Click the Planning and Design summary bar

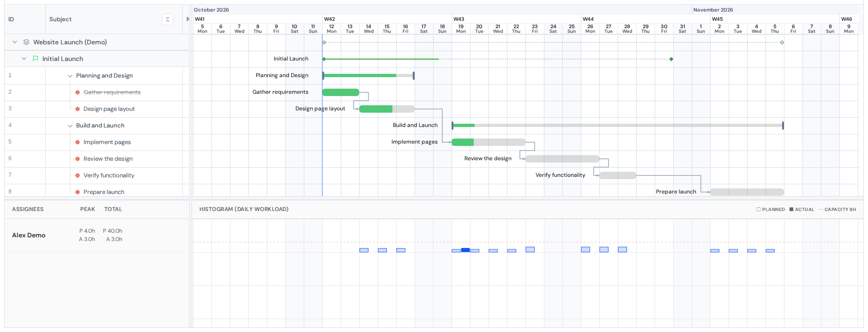point(368,75)
